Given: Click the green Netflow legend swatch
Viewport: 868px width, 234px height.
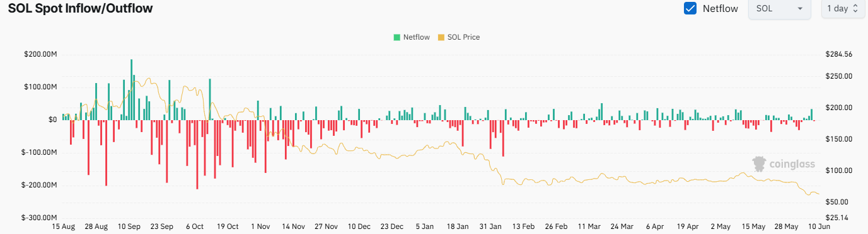Looking at the screenshot, I should [x=397, y=37].
